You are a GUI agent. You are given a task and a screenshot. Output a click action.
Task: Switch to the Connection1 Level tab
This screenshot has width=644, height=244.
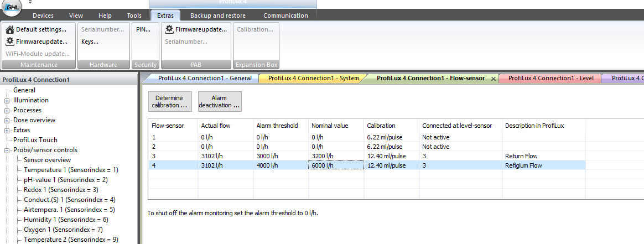click(x=550, y=78)
